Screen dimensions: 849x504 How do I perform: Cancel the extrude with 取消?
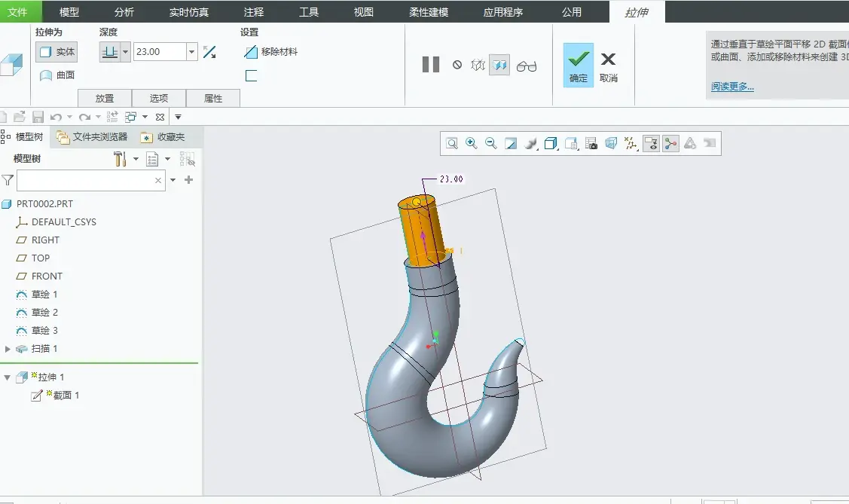tap(609, 67)
